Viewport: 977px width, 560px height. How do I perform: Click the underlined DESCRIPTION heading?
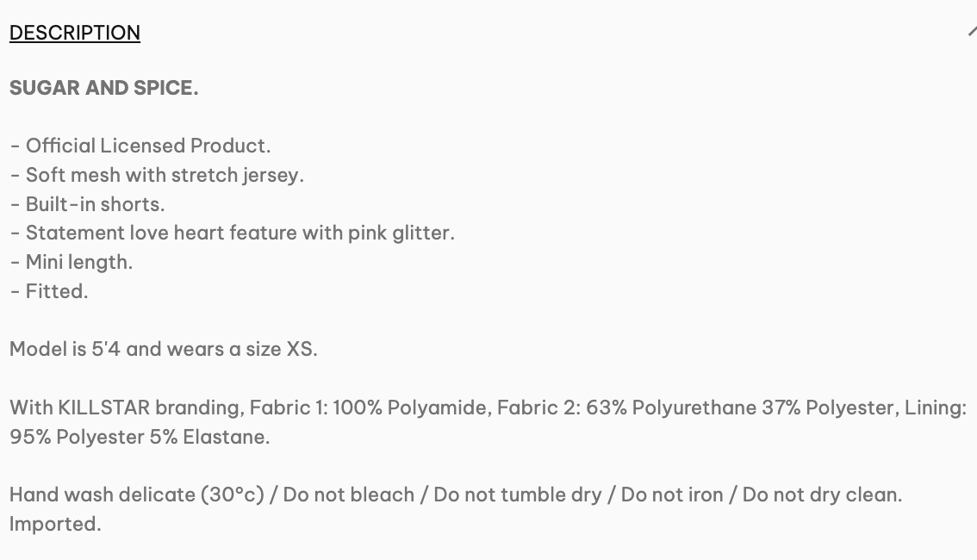[75, 33]
